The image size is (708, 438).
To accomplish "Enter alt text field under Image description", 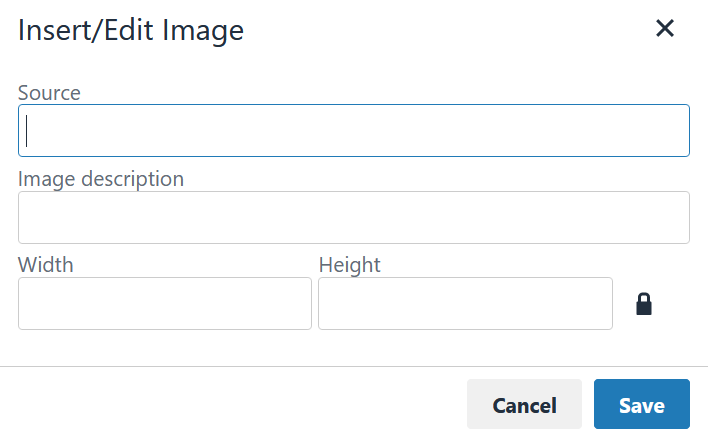I will tap(354, 218).
